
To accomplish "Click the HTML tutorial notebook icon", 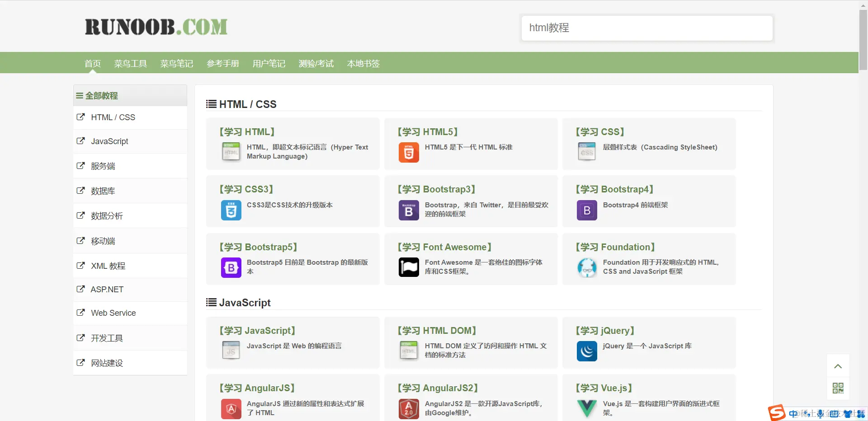I will [x=231, y=152].
